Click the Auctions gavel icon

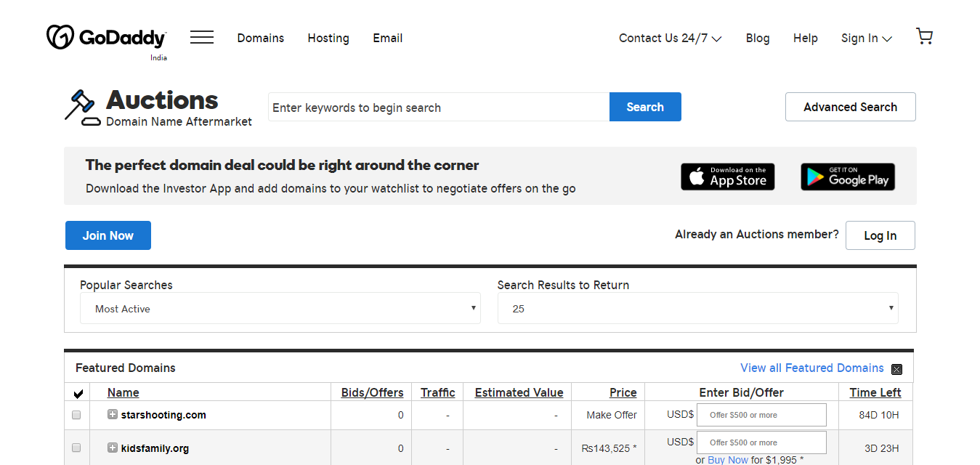tap(81, 107)
